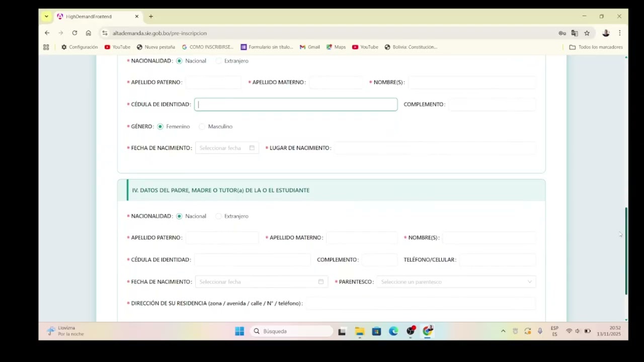The height and width of the screenshot is (362, 644).
Task: Expand the Parentesco dropdown
Action: point(456,282)
